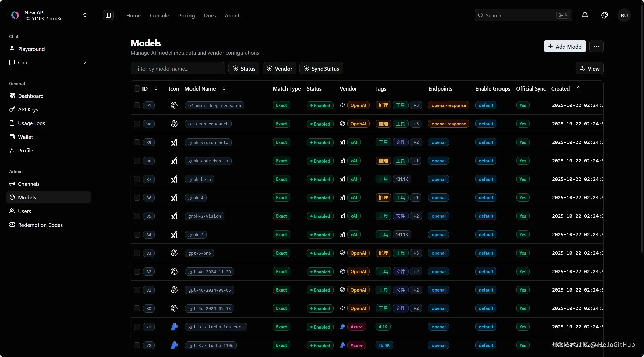
Task: Click the xAI icon for grok-vision-beta
Action: point(174,142)
